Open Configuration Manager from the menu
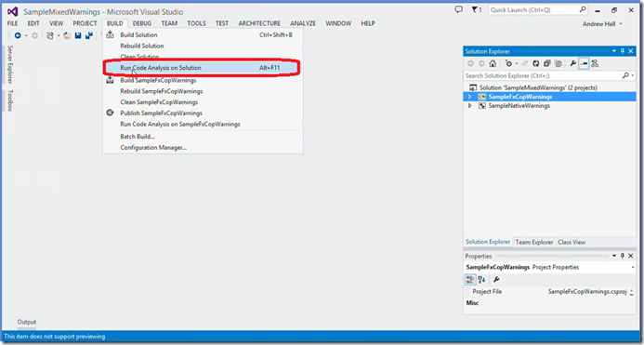 pos(202,148)
